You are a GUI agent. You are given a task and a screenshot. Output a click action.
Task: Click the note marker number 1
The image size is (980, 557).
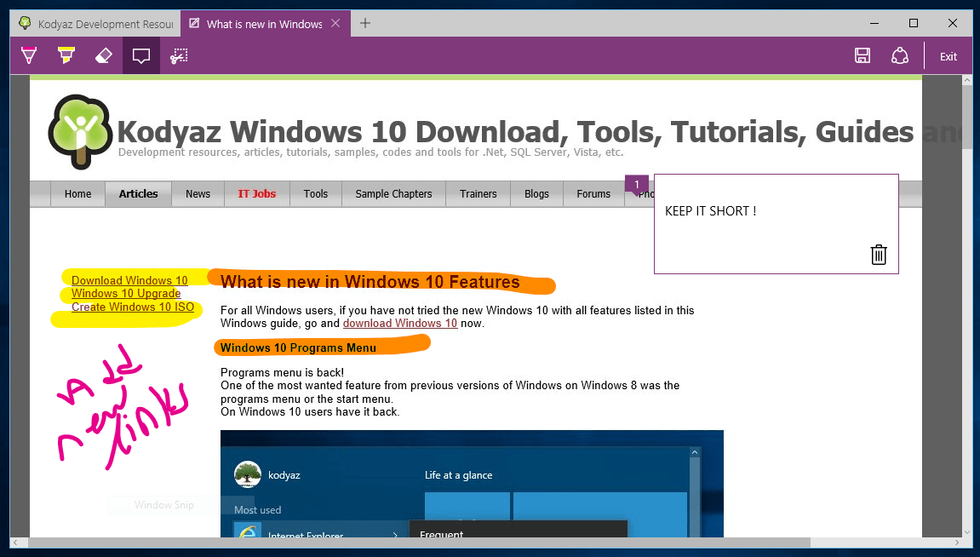pyautogui.click(x=637, y=185)
